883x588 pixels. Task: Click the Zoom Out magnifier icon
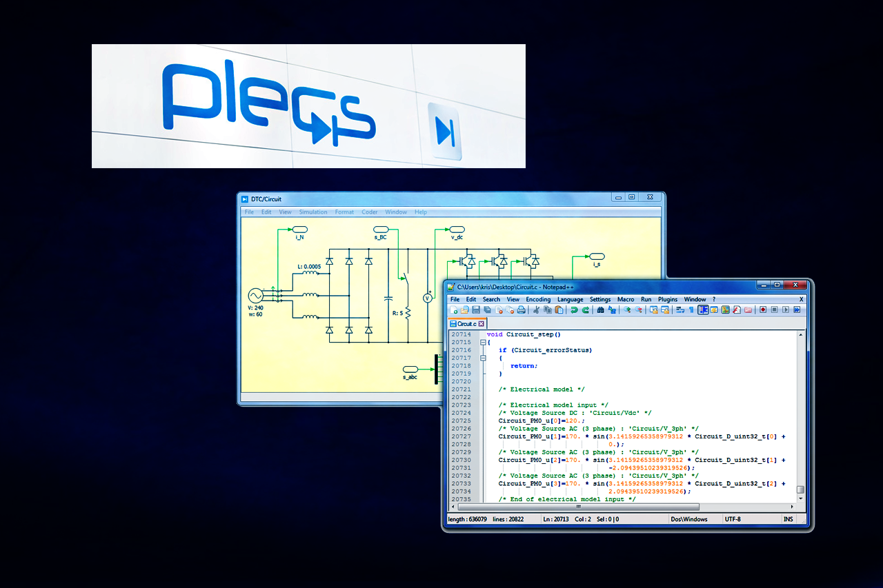pyautogui.click(x=639, y=310)
